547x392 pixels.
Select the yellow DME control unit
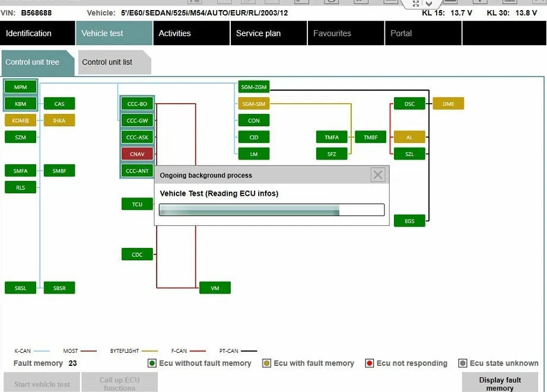pyautogui.click(x=449, y=104)
